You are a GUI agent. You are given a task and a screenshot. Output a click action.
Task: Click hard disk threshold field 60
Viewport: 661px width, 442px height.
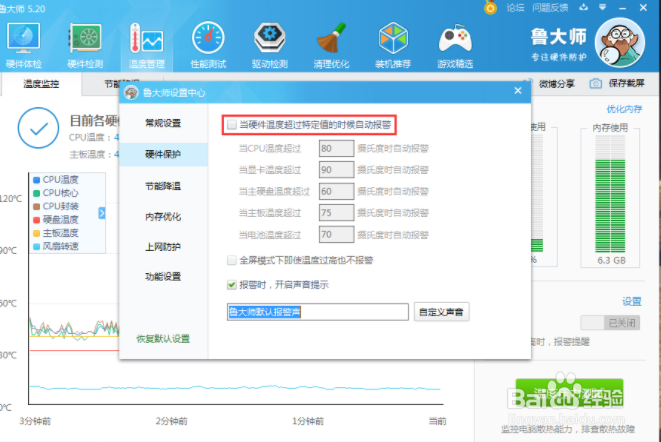tap(336, 191)
